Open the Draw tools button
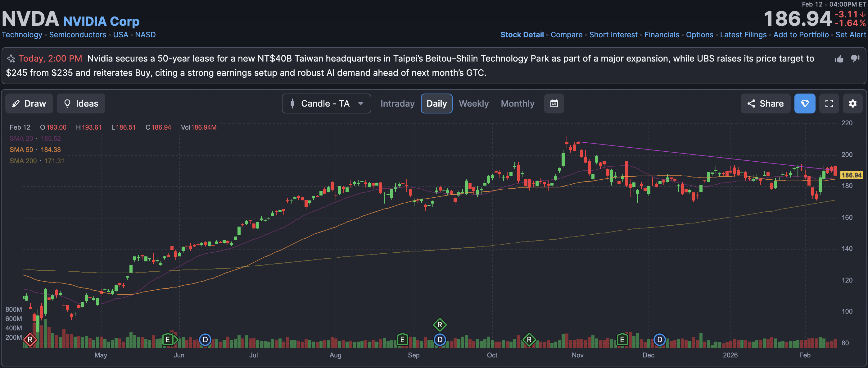This screenshot has height=368, width=868. pos(29,103)
